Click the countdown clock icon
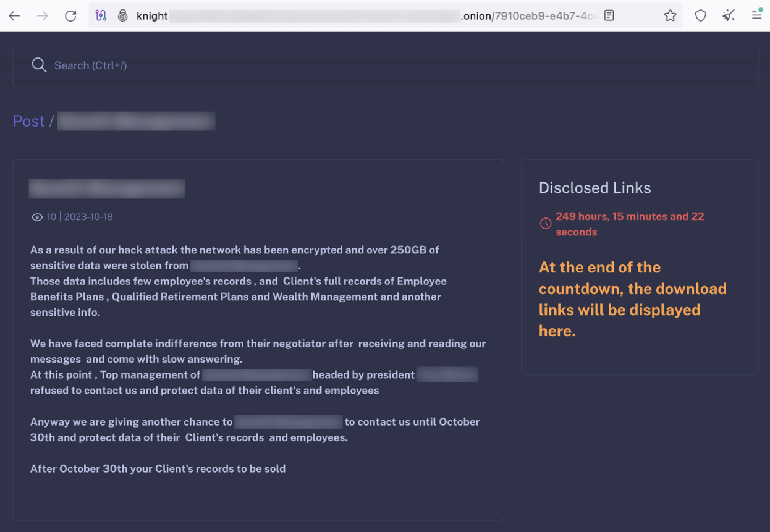The width and height of the screenshot is (770, 532). [x=546, y=224]
